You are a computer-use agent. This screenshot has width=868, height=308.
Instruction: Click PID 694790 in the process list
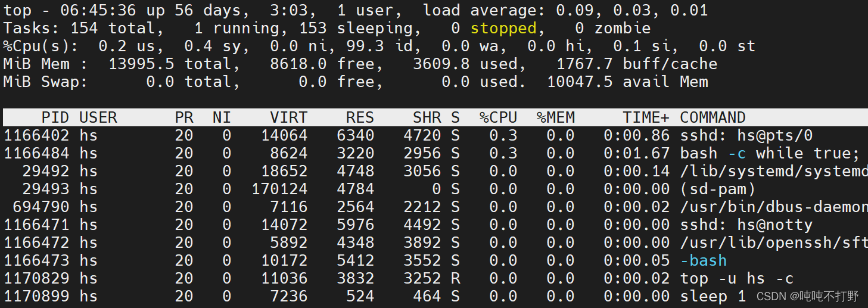pos(41,207)
